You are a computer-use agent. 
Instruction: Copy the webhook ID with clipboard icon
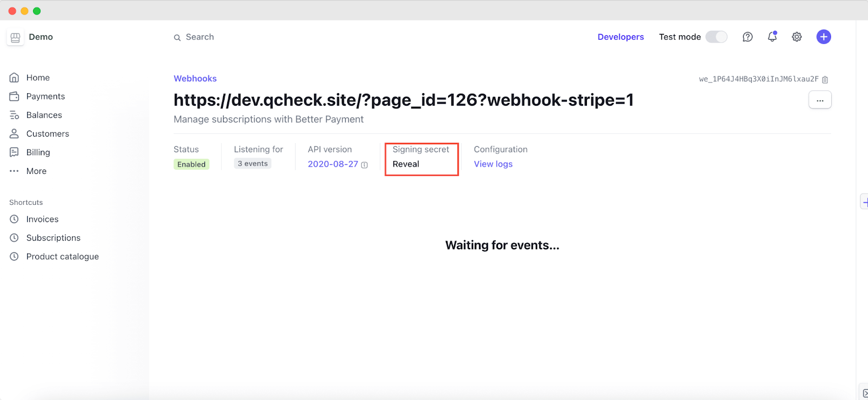coord(825,80)
